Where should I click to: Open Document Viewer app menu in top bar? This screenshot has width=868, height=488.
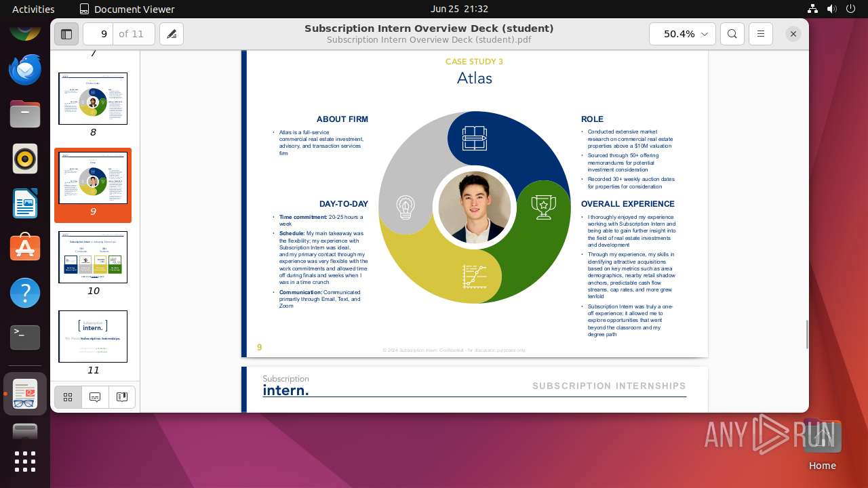point(127,9)
